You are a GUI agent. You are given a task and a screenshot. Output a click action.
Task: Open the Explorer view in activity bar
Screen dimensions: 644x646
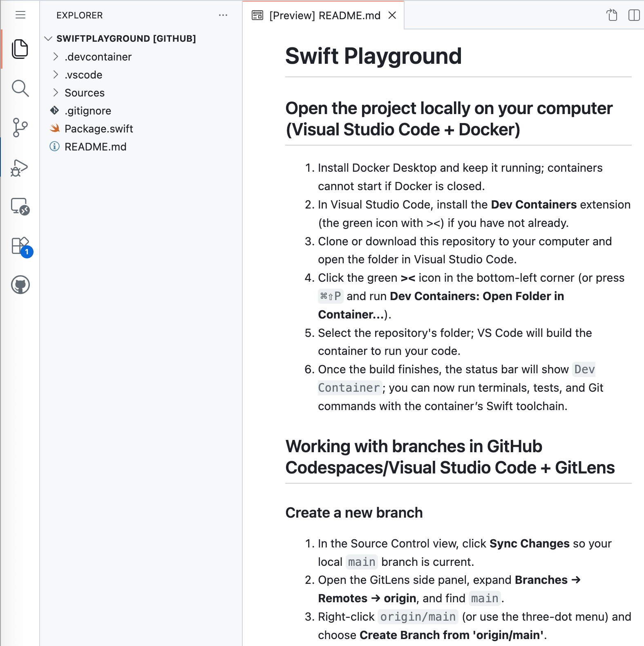pyautogui.click(x=20, y=49)
